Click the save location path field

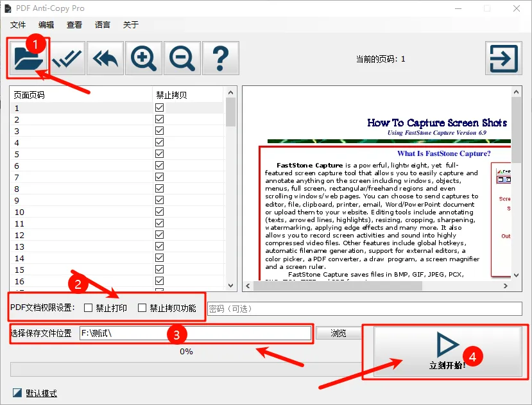[x=196, y=333]
